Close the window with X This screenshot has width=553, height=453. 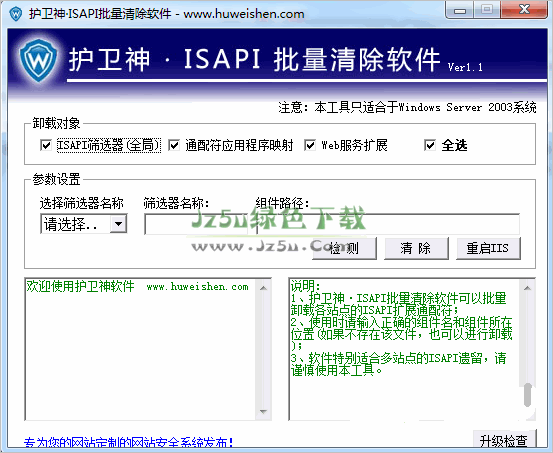[524, 10]
